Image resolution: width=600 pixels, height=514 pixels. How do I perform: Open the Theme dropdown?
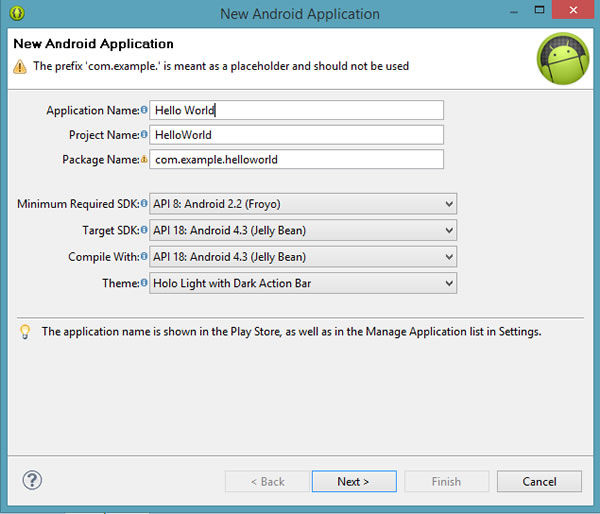303,283
